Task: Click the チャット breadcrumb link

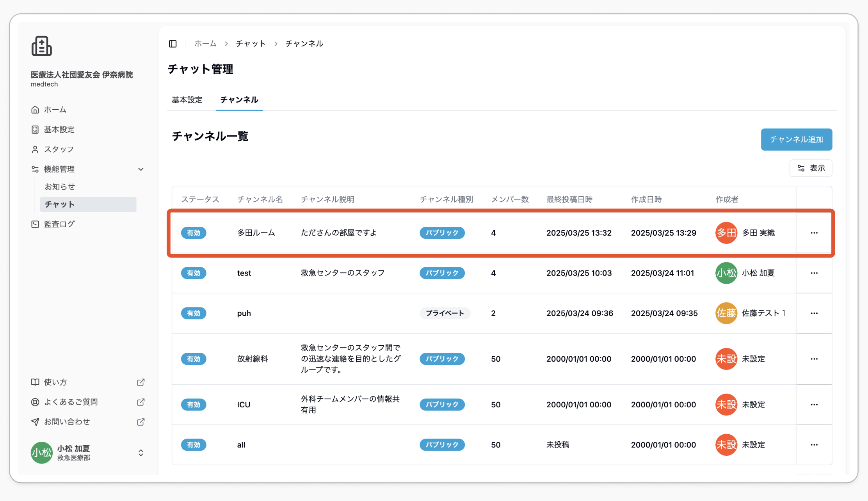Action: coord(251,44)
